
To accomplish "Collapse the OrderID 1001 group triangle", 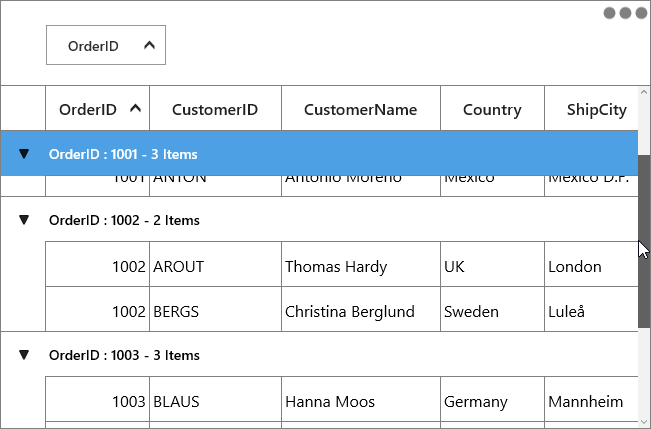I will pos(24,154).
